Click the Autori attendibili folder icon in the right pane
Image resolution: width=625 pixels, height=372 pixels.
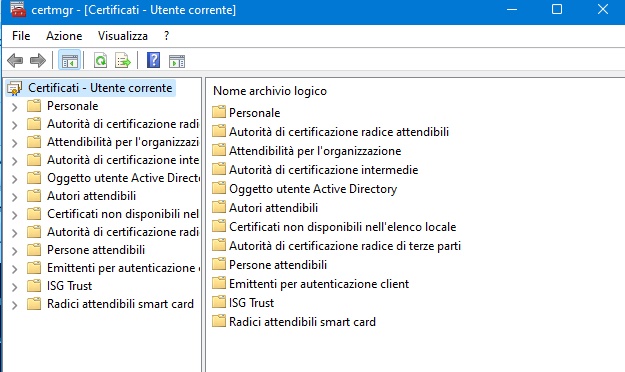(219, 207)
